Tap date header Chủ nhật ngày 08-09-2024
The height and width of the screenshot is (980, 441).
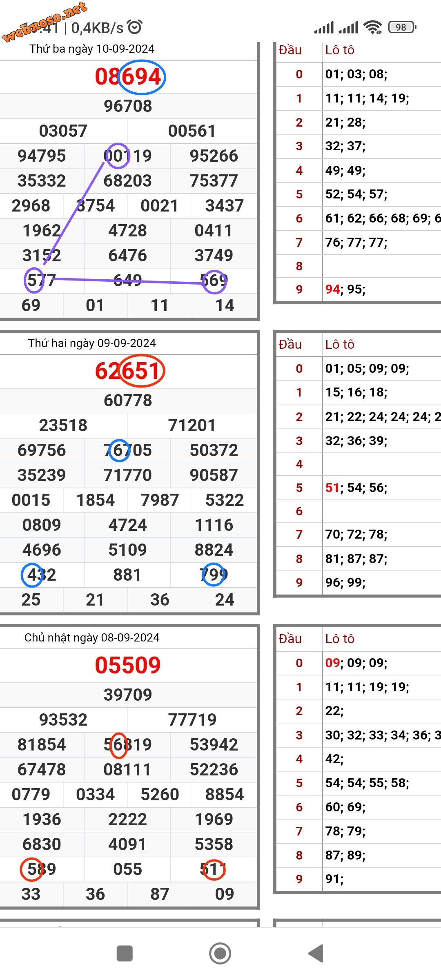[x=92, y=638]
